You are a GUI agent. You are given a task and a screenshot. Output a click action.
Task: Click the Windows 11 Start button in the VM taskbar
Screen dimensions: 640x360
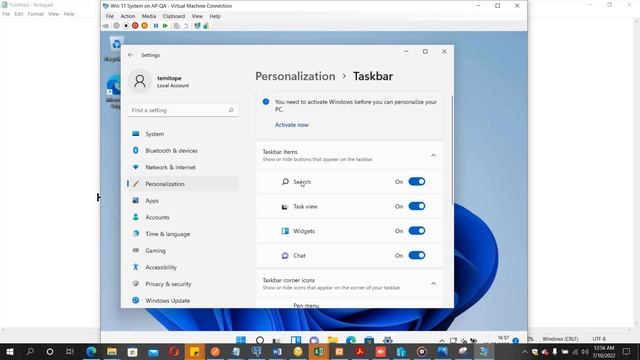[x=241, y=340]
